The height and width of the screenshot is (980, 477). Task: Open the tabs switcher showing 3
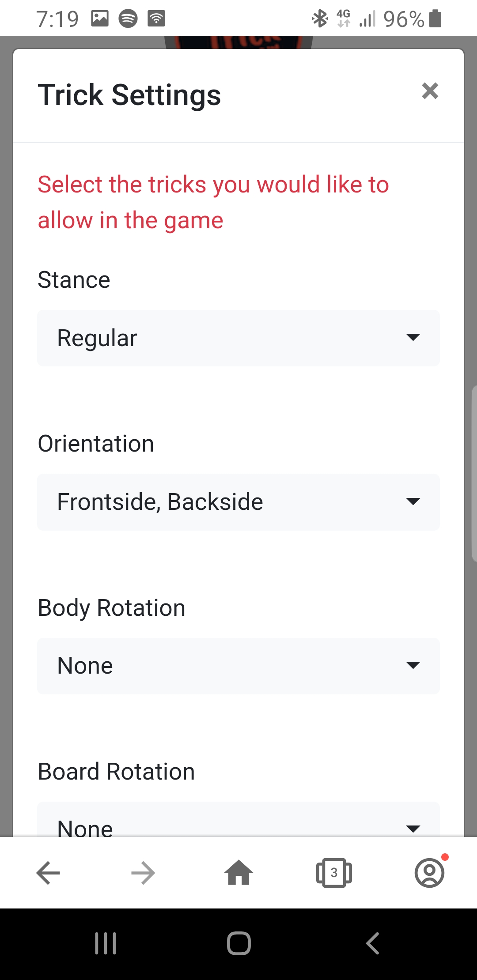(x=334, y=873)
